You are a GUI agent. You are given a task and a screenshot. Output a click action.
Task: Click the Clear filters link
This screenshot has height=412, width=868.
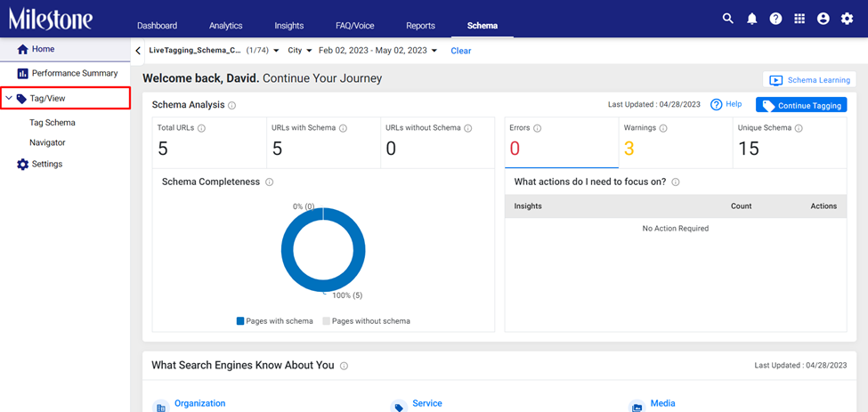point(460,51)
